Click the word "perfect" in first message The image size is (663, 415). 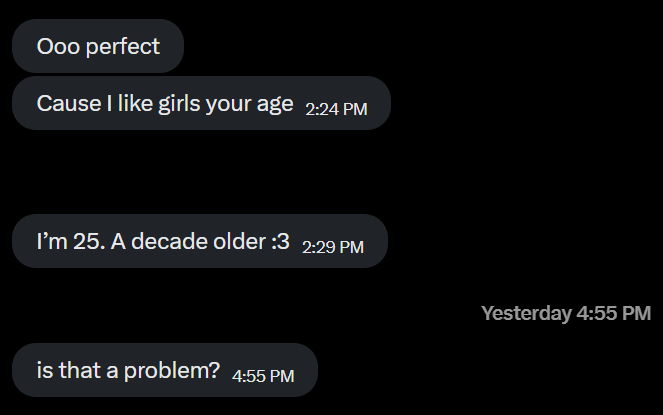(x=123, y=47)
